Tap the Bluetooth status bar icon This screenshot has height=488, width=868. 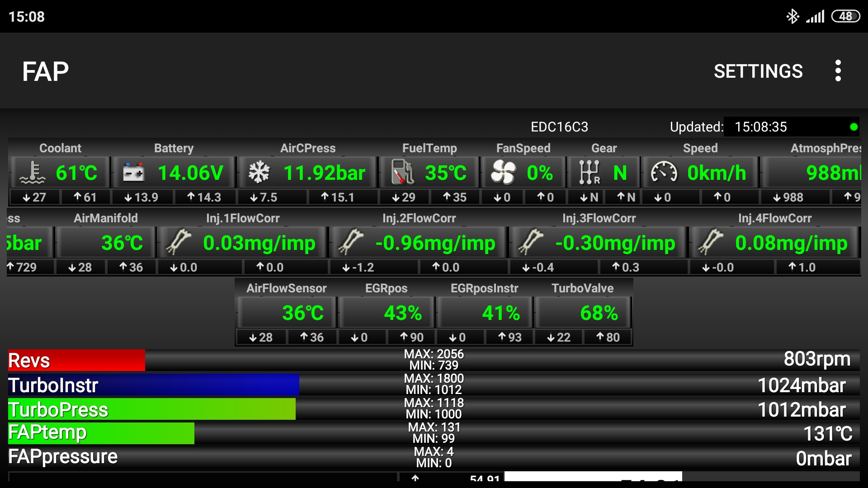[x=793, y=17]
